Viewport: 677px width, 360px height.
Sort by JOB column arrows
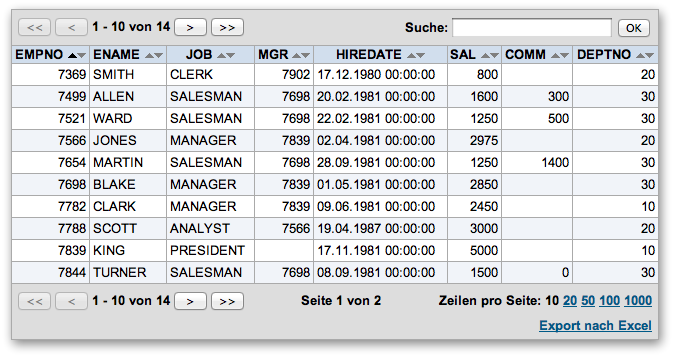click(x=226, y=55)
